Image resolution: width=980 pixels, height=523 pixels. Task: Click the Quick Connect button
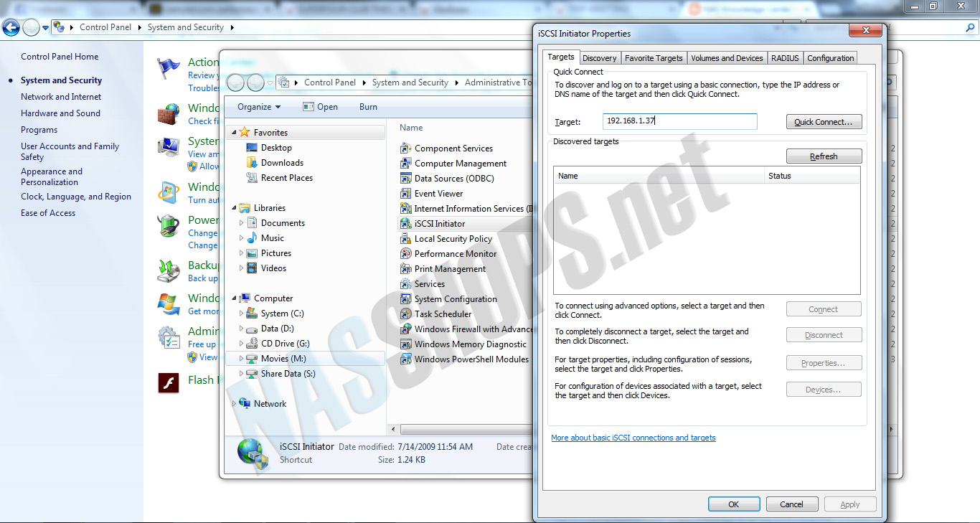click(824, 122)
